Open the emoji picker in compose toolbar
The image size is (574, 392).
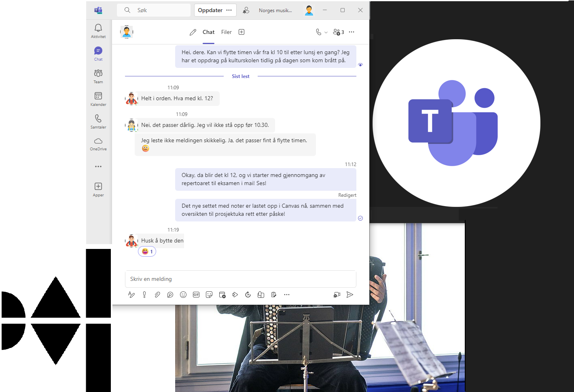coord(183,295)
